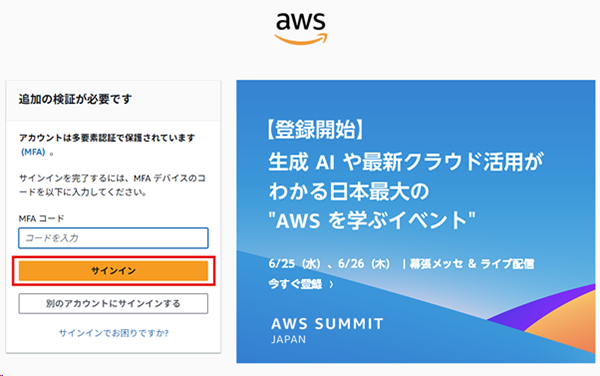The width and height of the screenshot is (600, 376).
Task: Click the アカウントは多要素認証で保護されています notice
Action: point(107,138)
